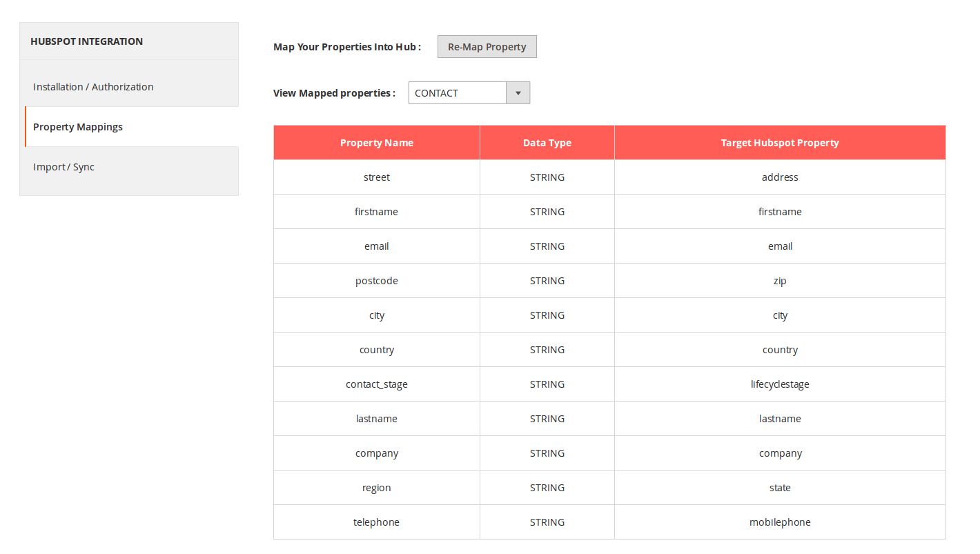
Task: Click the Property Name column header
Action: point(377,143)
